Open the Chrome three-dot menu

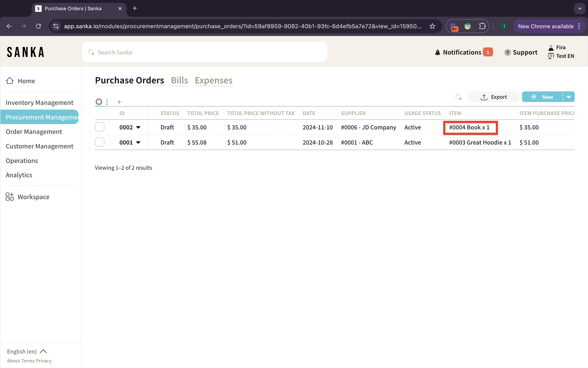click(579, 26)
